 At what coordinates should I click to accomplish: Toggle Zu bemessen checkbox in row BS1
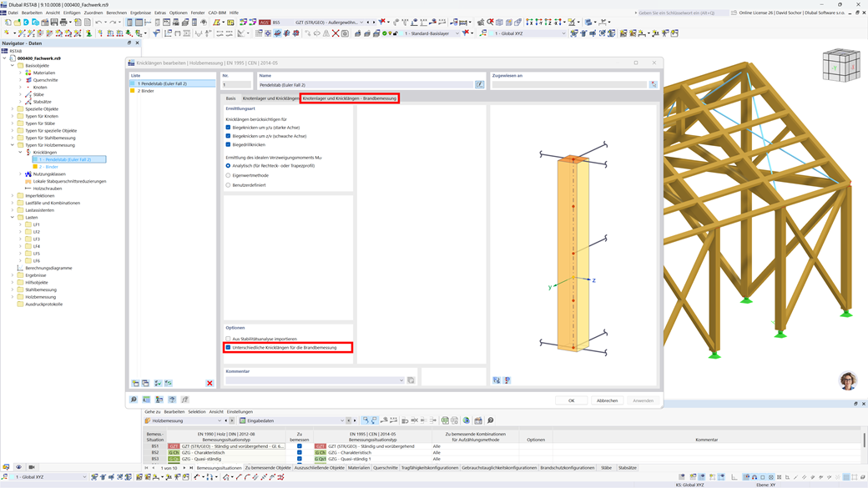click(300, 446)
